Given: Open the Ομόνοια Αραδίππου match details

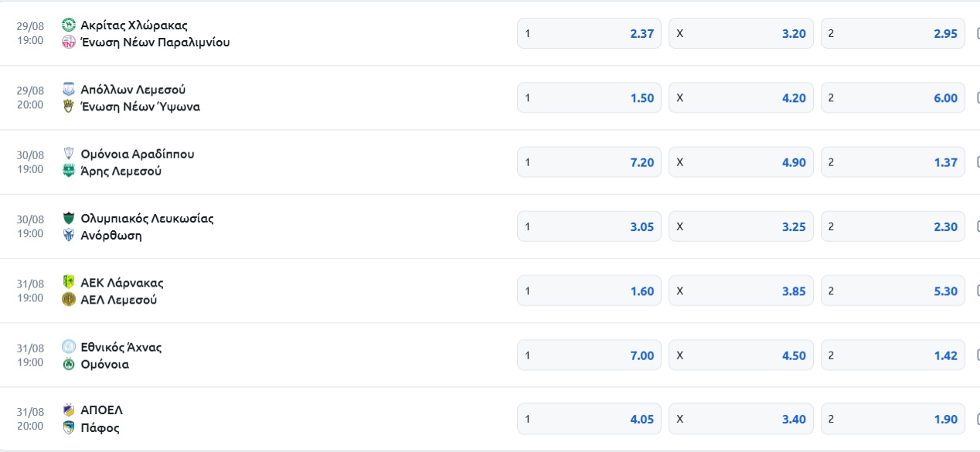Looking at the screenshot, I should pyautogui.click(x=138, y=154).
